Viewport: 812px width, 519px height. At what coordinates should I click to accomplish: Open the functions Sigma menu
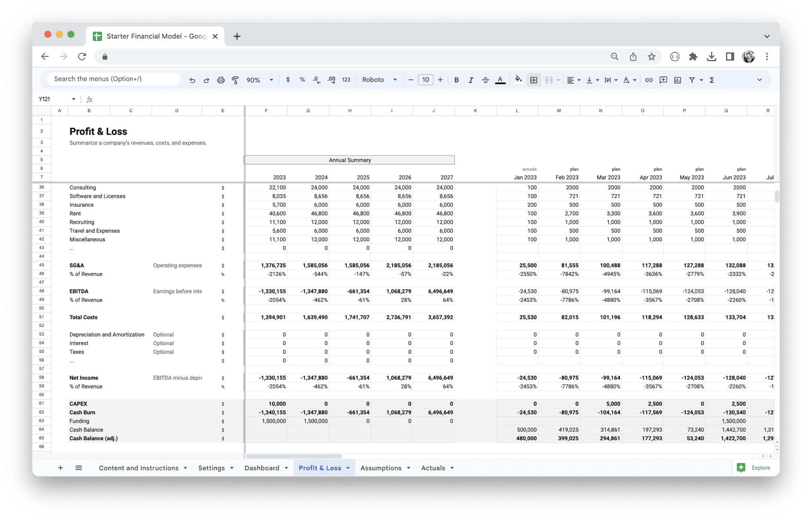click(712, 80)
